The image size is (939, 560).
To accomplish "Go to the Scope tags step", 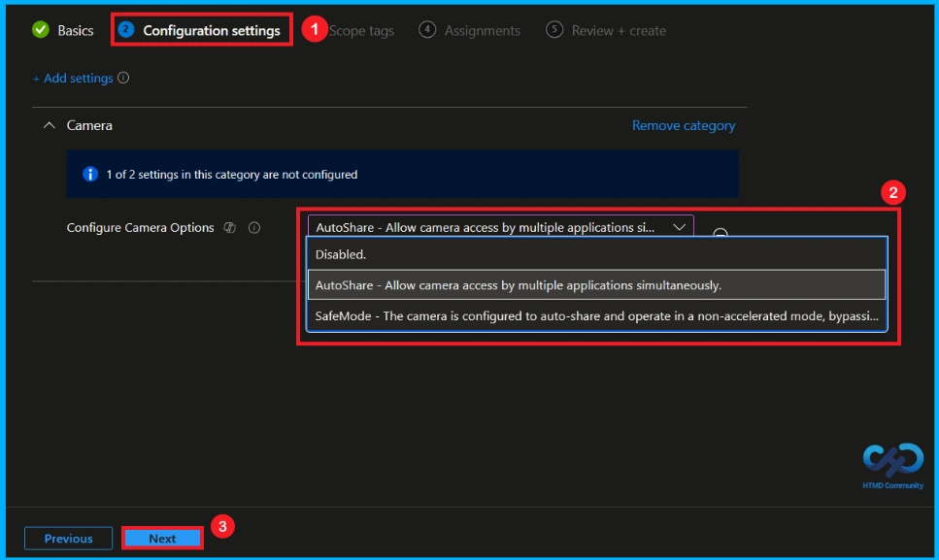I will pyautogui.click(x=361, y=30).
